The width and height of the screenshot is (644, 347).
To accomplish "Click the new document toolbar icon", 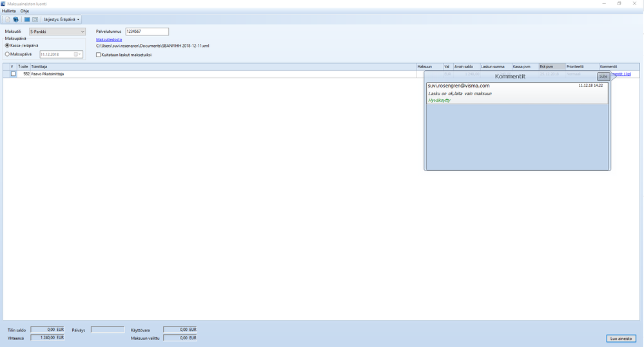I will click(x=7, y=19).
